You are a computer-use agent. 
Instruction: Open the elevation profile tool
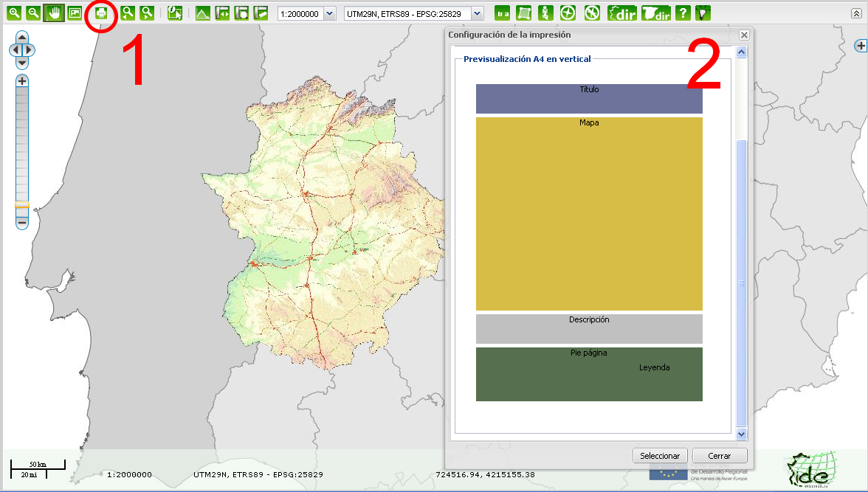coord(202,13)
